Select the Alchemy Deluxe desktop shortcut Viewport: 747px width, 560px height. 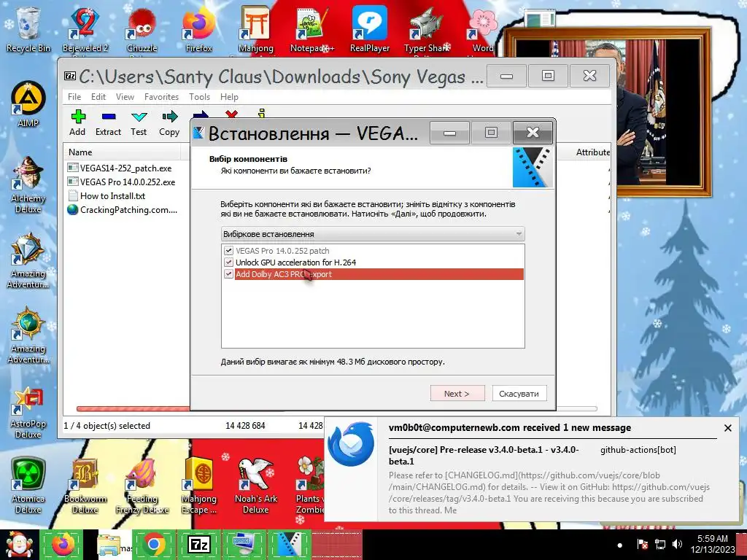[x=28, y=184]
